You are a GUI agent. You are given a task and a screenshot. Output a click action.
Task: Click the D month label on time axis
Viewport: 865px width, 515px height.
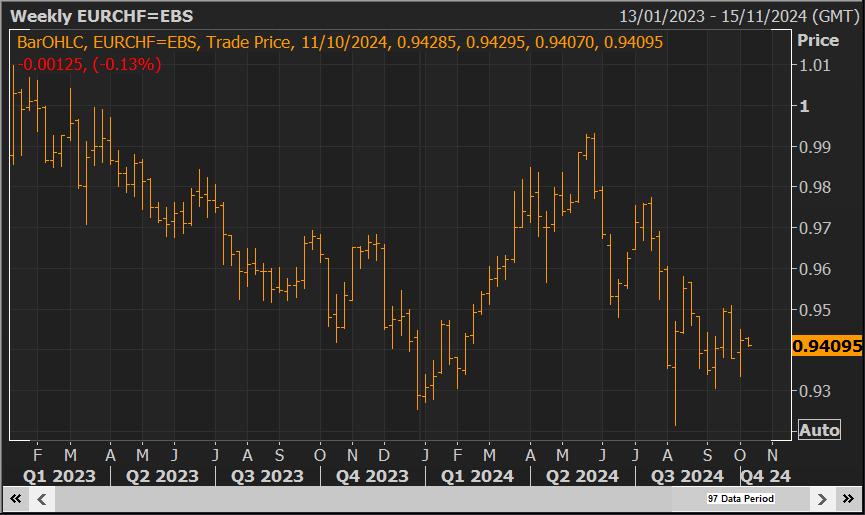pyautogui.click(x=384, y=455)
